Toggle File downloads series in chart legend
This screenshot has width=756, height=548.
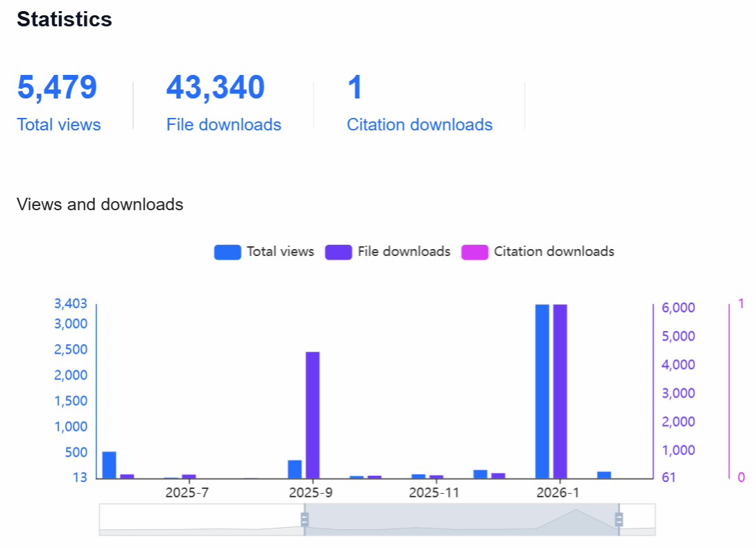(388, 252)
